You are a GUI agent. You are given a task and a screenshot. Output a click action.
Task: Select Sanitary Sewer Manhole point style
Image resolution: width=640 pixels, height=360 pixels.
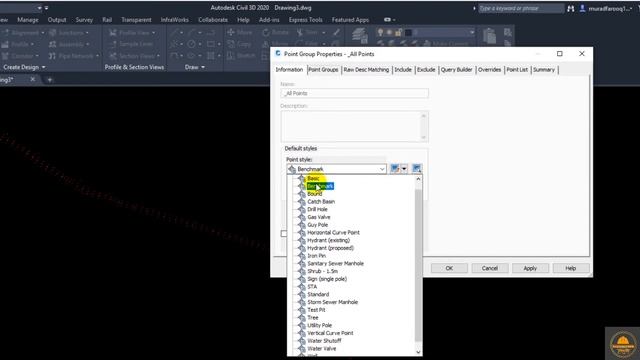pyautogui.click(x=336, y=264)
